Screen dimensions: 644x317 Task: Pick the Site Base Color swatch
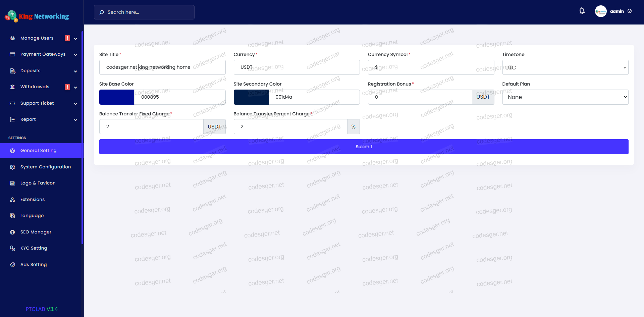click(x=117, y=97)
